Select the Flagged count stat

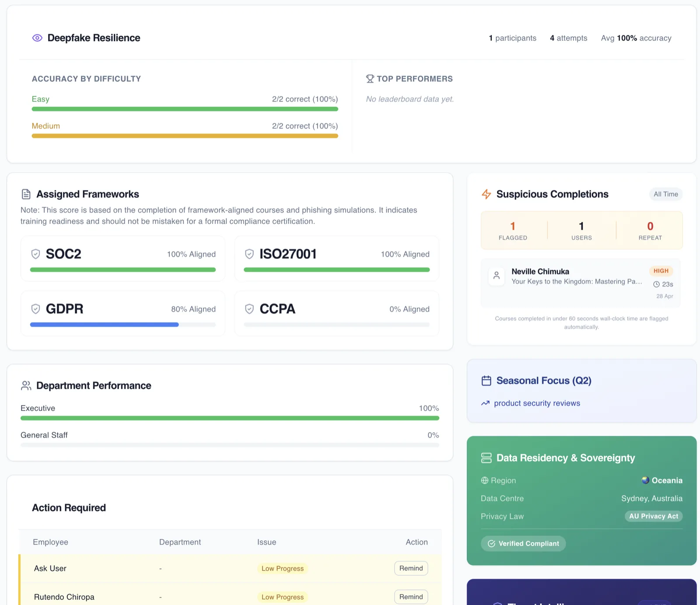(x=513, y=231)
